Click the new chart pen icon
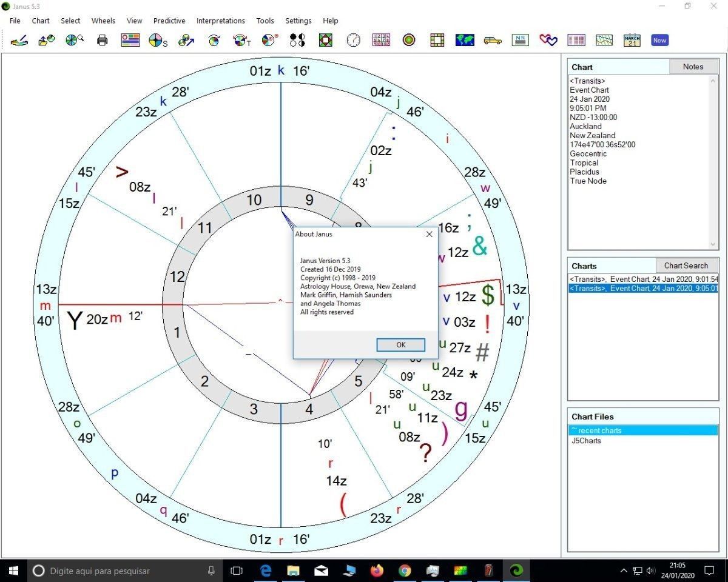This screenshot has height=582, width=728. (19, 41)
